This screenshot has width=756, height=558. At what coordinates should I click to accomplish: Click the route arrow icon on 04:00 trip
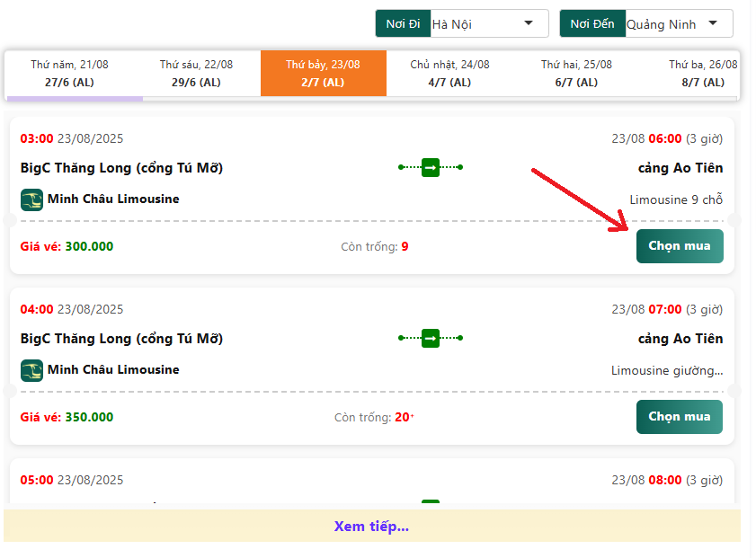(431, 338)
